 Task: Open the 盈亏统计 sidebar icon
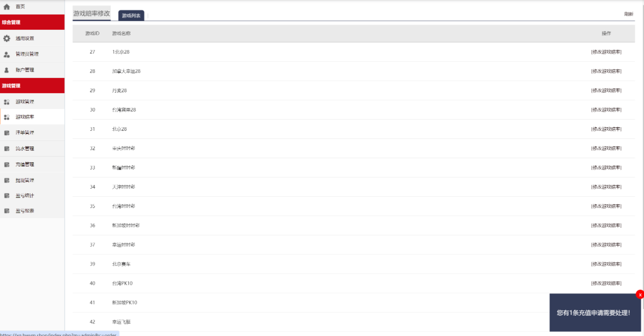pyautogui.click(x=7, y=196)
